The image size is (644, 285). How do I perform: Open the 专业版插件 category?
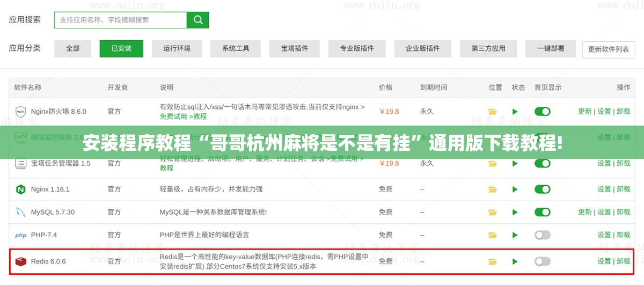click(x=357, y=48)
